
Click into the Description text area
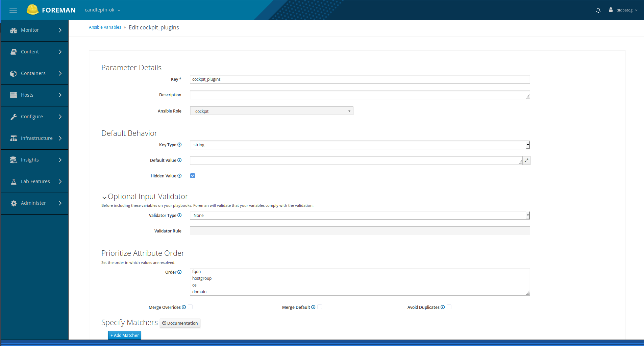click(x=360, y=95)
